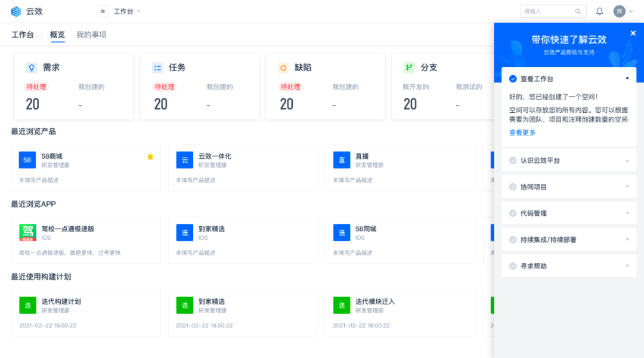Select 待处理 under 任务

165,87
